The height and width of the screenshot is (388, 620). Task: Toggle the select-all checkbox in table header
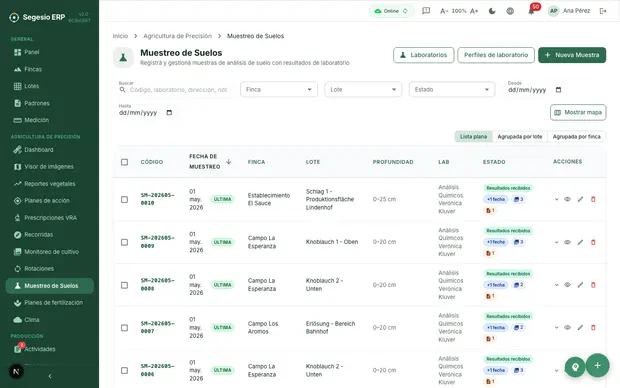[125, 162]
